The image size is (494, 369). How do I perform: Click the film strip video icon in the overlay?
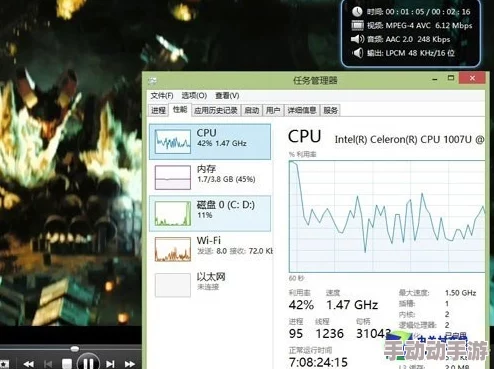357,25
